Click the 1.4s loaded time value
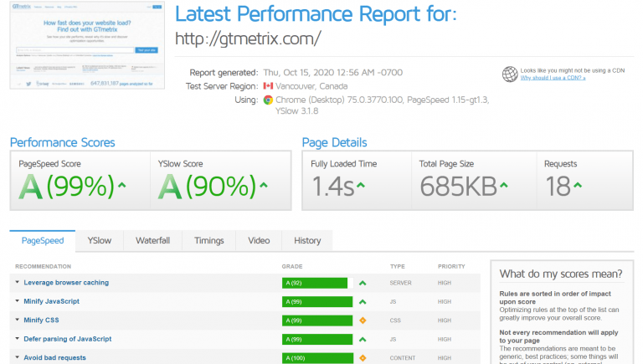Screen dimensions: 643x364 click(x=332, y=187)
